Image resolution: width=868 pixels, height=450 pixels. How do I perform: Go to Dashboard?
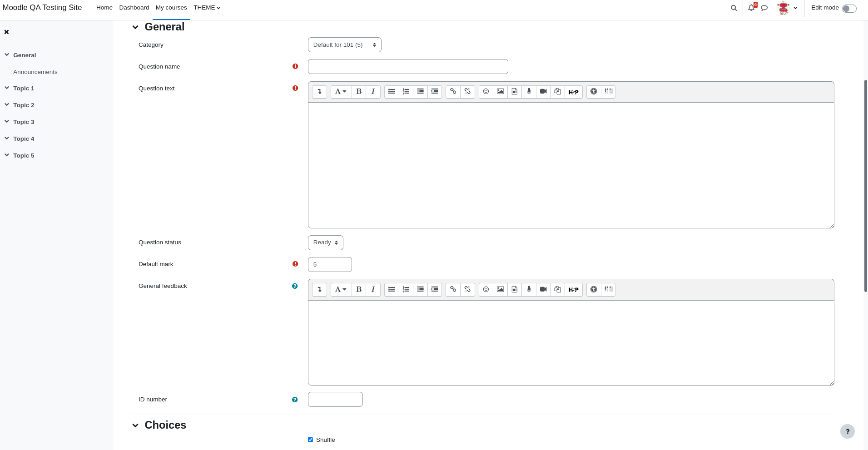click(134, 8)
